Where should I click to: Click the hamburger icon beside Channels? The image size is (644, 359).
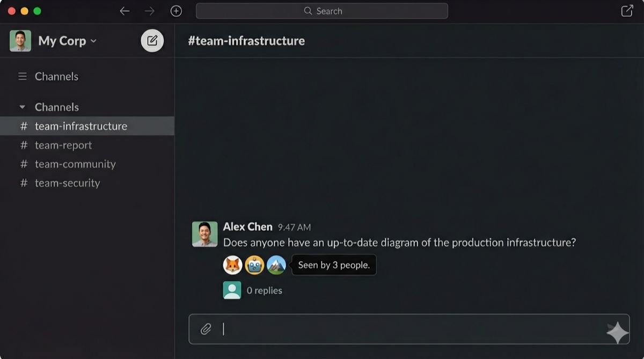coord(23,76)
